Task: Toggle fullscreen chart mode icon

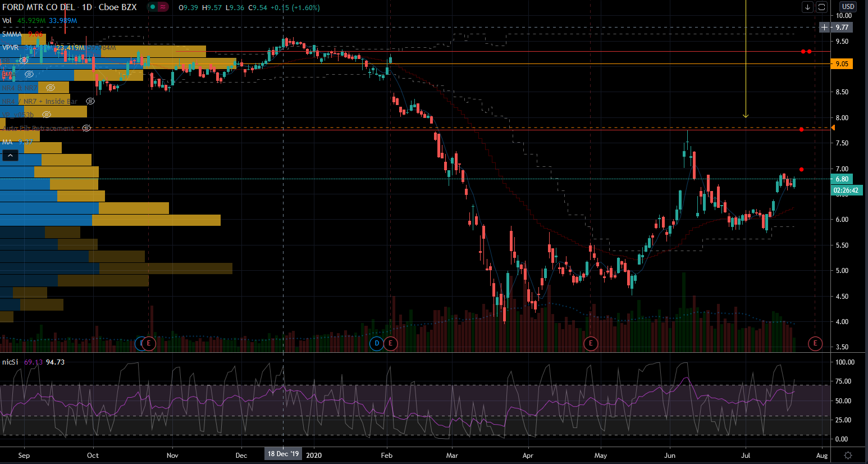Action: click(x=821, y=7)
